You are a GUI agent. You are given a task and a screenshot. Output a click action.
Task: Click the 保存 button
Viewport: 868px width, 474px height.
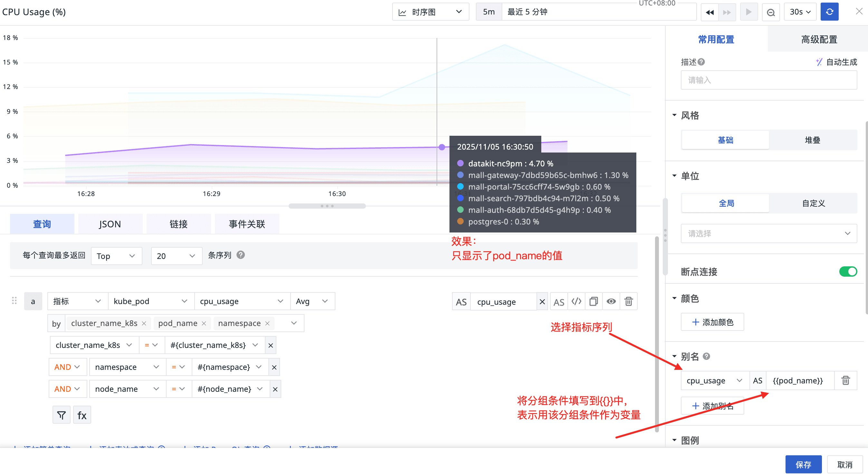803,465
